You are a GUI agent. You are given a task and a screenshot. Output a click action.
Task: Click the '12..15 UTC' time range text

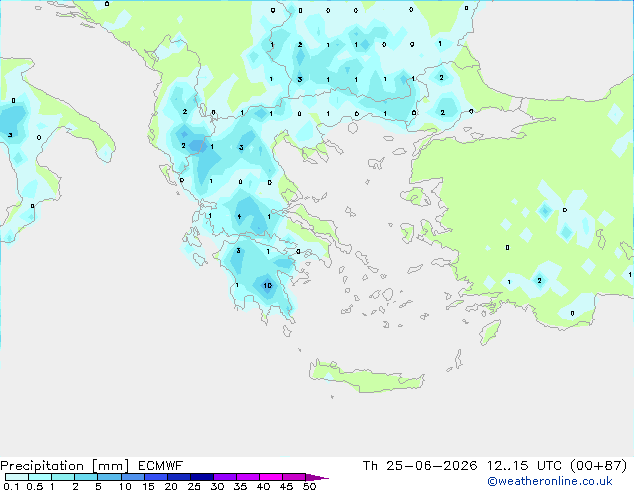pos(524,466)
